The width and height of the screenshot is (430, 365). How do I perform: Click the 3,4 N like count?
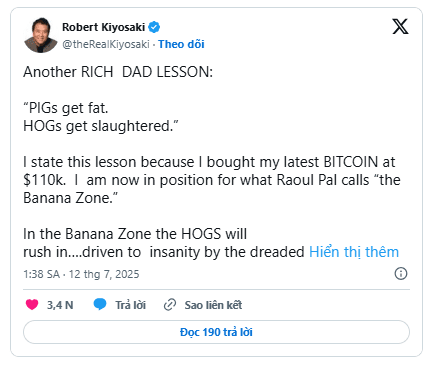[x=60, y=305]
